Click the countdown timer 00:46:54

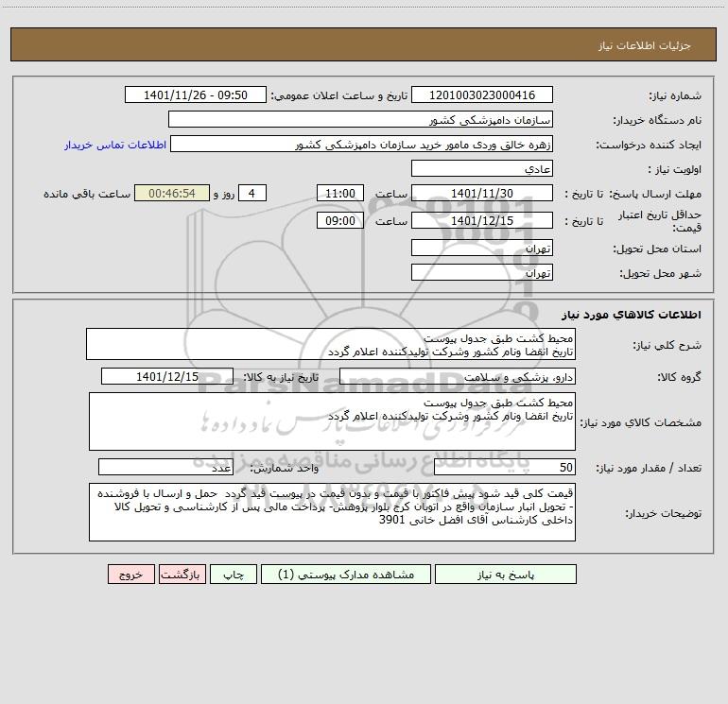[x=172, y=193]
